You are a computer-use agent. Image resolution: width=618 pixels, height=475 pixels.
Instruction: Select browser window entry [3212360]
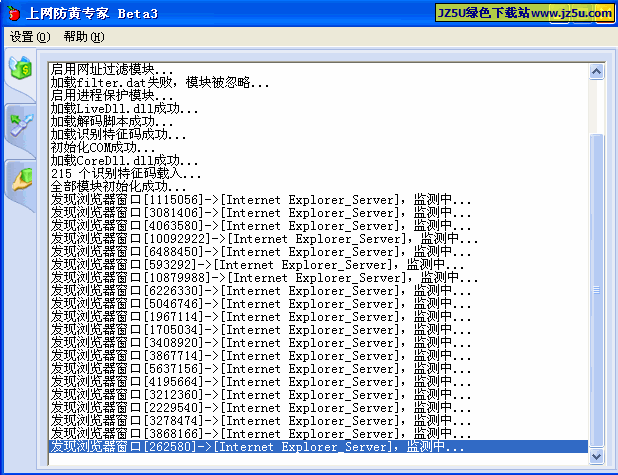click(318, 395)
